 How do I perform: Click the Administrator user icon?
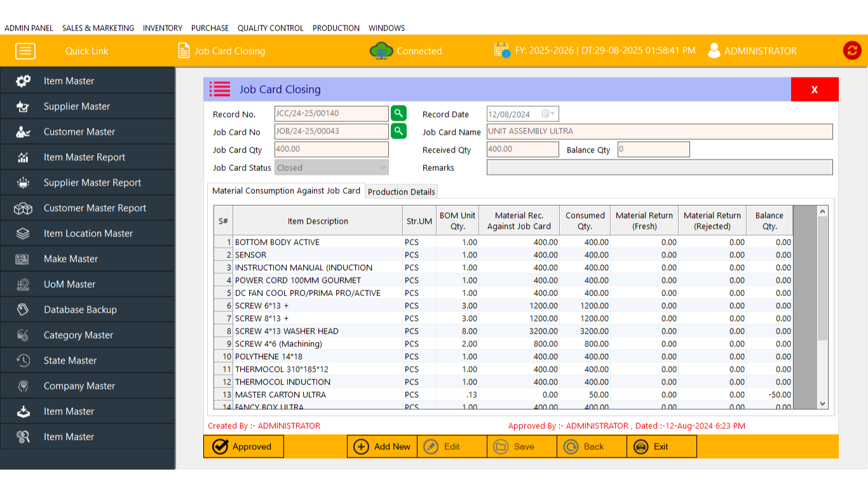(714, 51)
